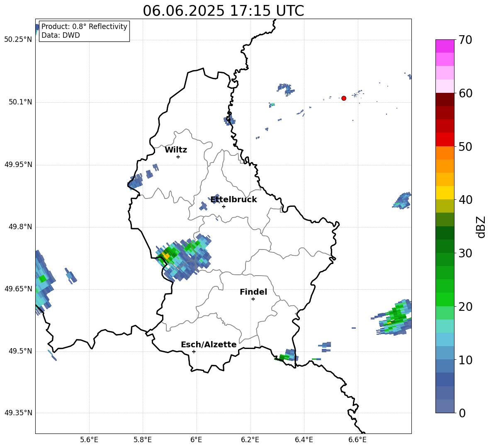Select the Ettelbruck city label

point(233,200)
